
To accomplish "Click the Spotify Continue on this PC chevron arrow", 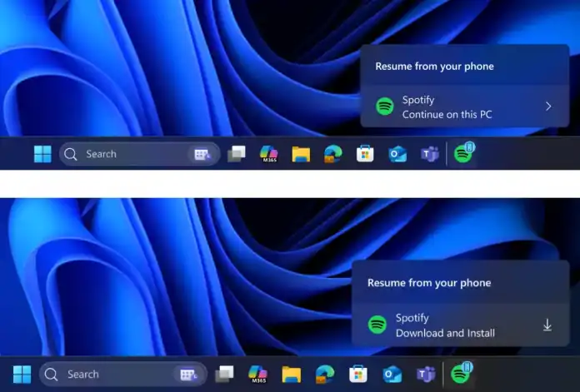I will click(548, 107).
